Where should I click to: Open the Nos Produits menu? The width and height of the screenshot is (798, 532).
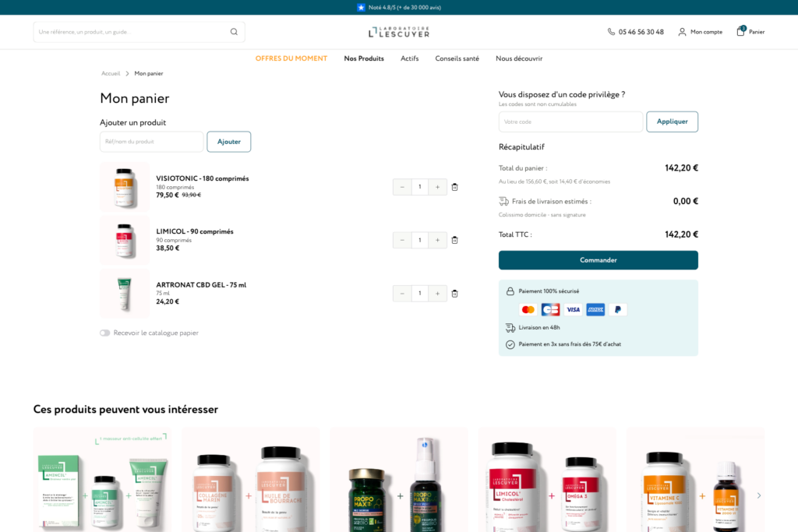(x=364, y=58)
